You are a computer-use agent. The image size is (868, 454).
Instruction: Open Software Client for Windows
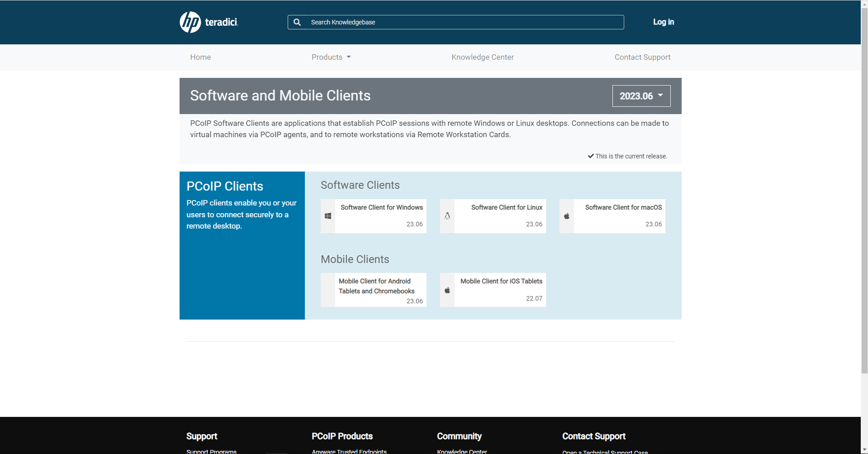[381, 208]
